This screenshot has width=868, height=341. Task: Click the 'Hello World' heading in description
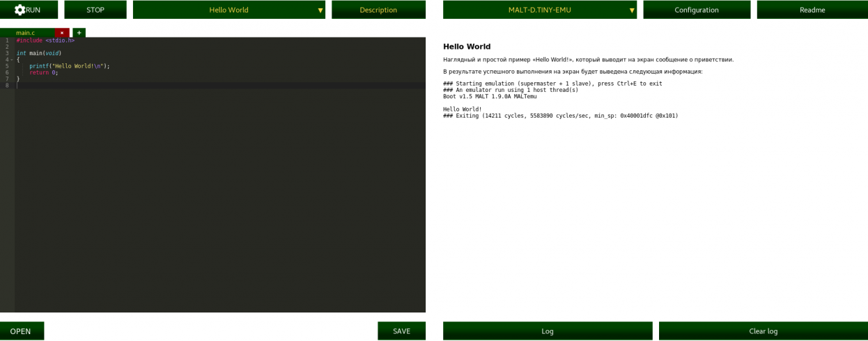click(x=467, y=47)
